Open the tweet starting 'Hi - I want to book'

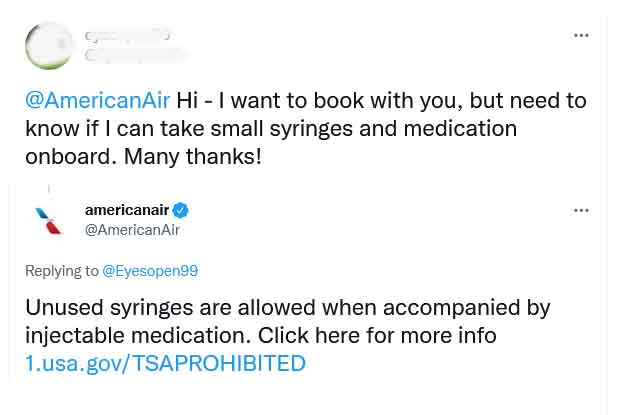point(305,128)
